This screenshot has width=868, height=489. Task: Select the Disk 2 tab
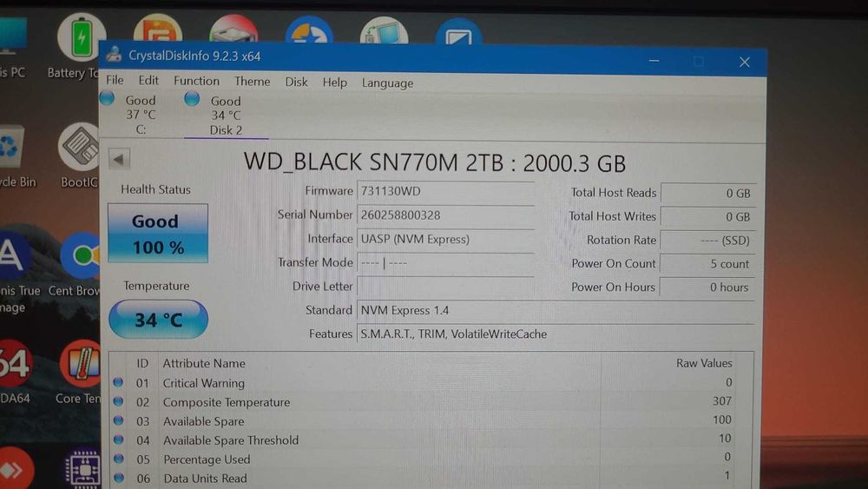click(226, 116)
